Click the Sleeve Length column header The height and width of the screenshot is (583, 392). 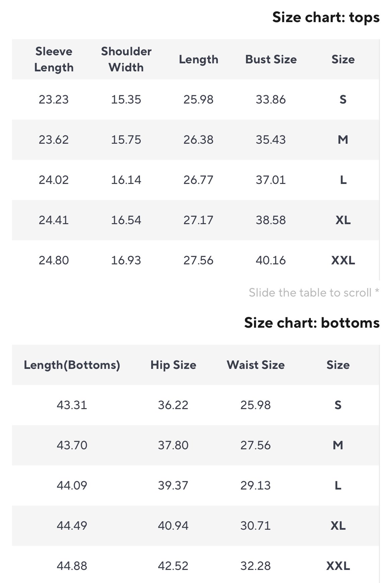[x=54, y=59]
